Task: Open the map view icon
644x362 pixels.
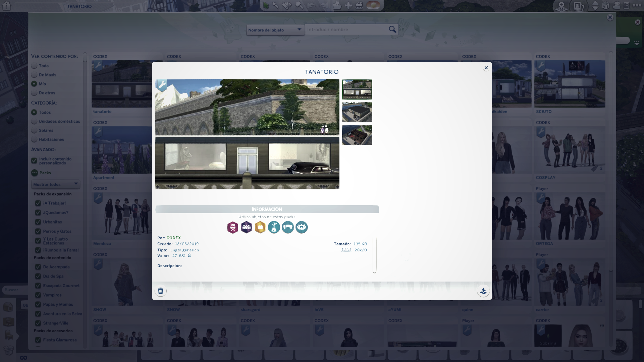Action: click(561, 6)
